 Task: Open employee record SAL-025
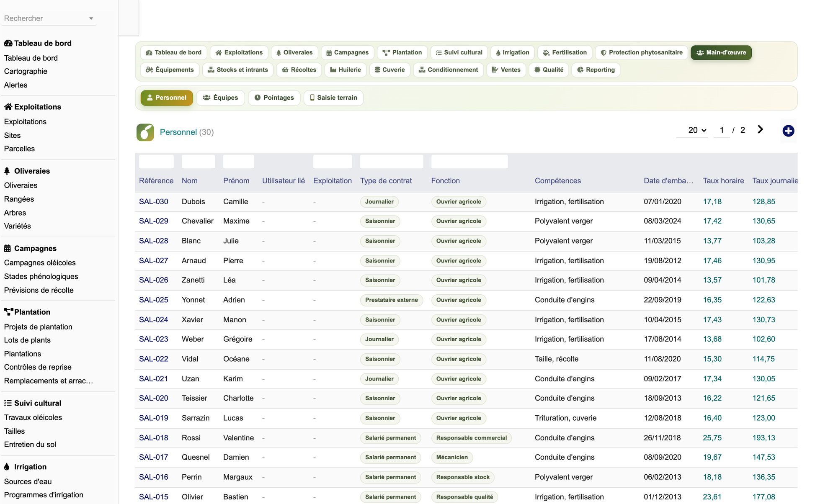click(x=154, y=300)
